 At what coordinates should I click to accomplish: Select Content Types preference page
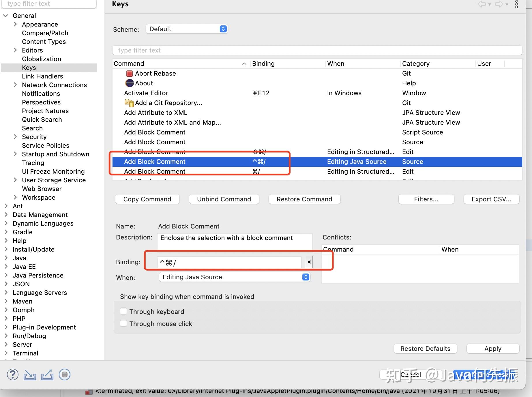tap(44, 42)
